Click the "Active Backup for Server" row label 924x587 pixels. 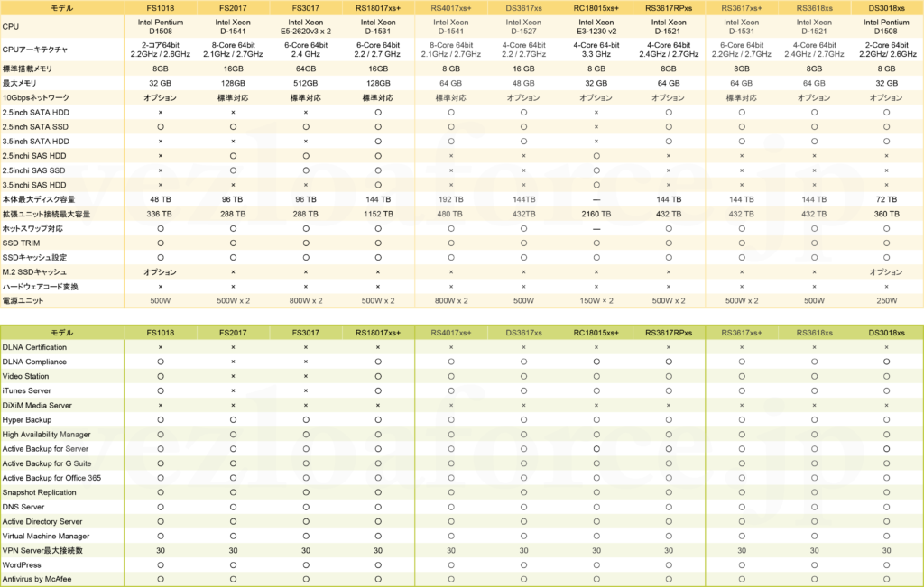tap(45, 449)
